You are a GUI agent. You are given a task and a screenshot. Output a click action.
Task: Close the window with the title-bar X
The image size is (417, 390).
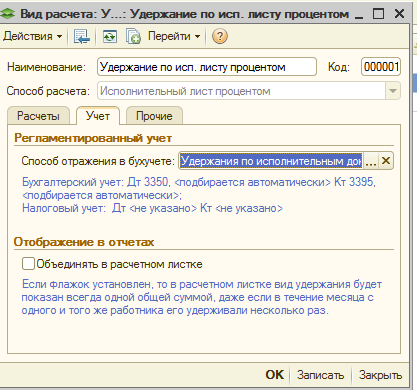[399, 14]
